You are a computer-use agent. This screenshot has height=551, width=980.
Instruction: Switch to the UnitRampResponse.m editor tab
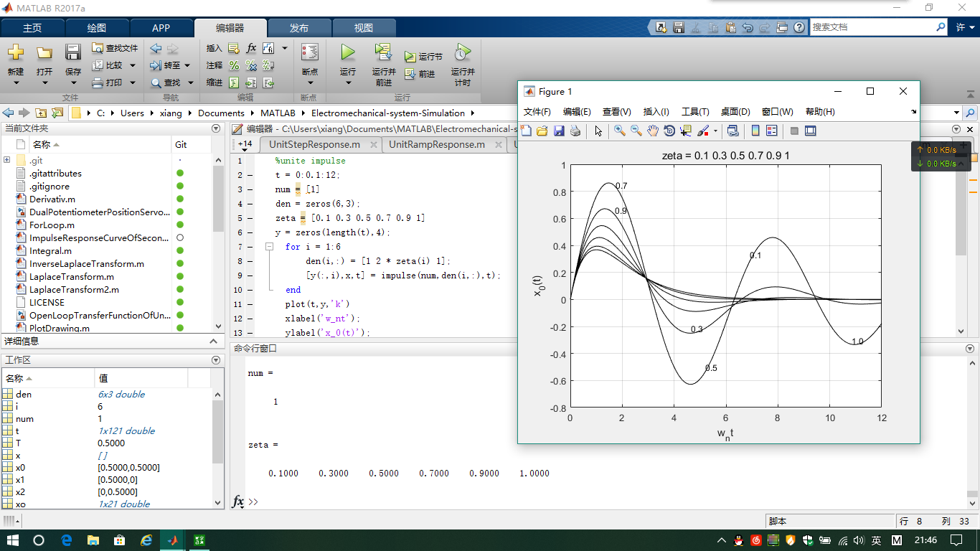coord(437,144)
